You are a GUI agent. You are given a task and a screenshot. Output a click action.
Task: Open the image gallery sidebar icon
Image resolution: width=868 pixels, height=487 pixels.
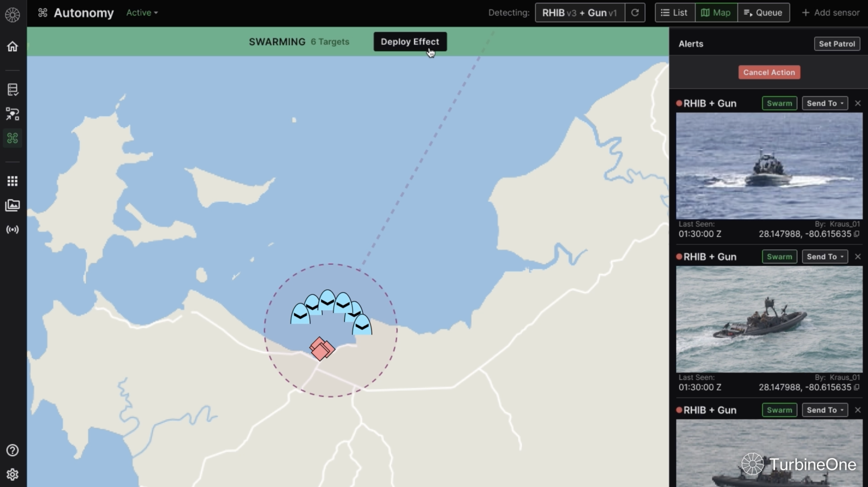(12, 205)
